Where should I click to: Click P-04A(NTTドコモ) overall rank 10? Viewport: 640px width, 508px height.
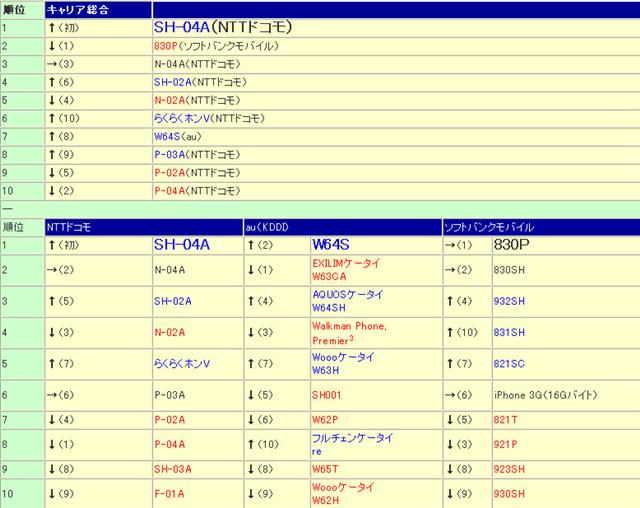point(197,191)
